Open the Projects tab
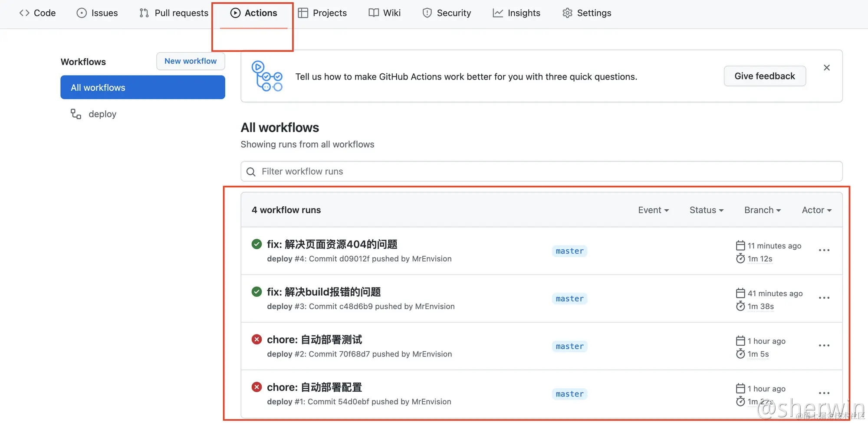The image size is (868, 423). coord(322,13)
